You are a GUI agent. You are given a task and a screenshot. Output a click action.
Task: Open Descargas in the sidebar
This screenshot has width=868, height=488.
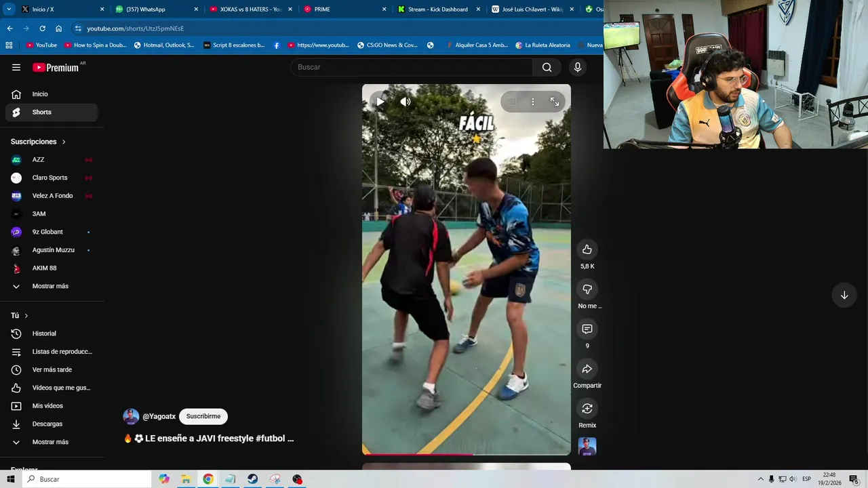52,424
